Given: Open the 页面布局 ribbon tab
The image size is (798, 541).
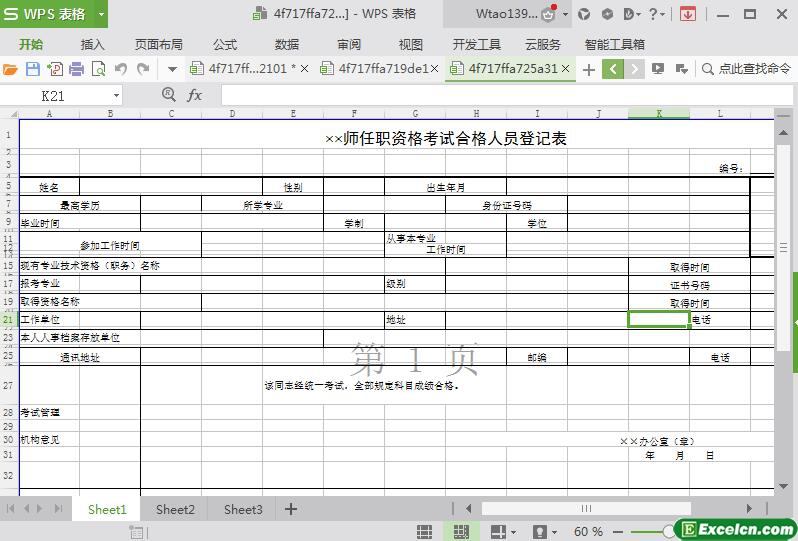Looking at the screenshot, I should pos(159,45).
